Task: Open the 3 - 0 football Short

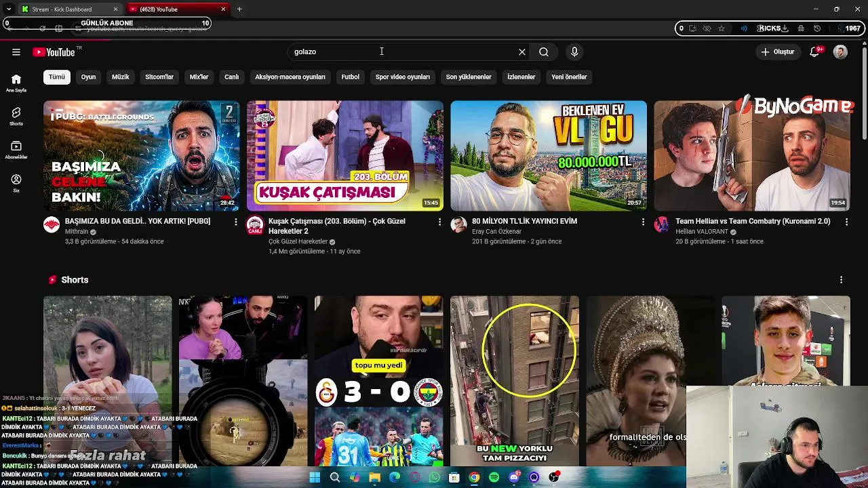Action: [379, 381]
